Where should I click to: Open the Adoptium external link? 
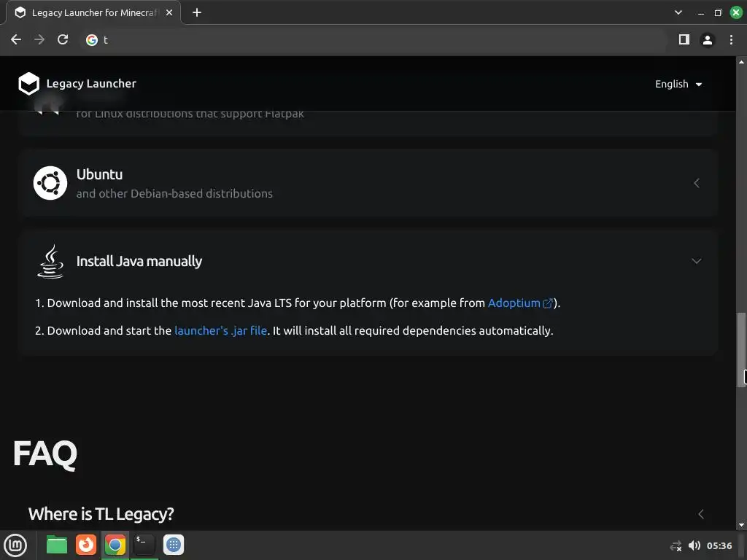point(519,303)
